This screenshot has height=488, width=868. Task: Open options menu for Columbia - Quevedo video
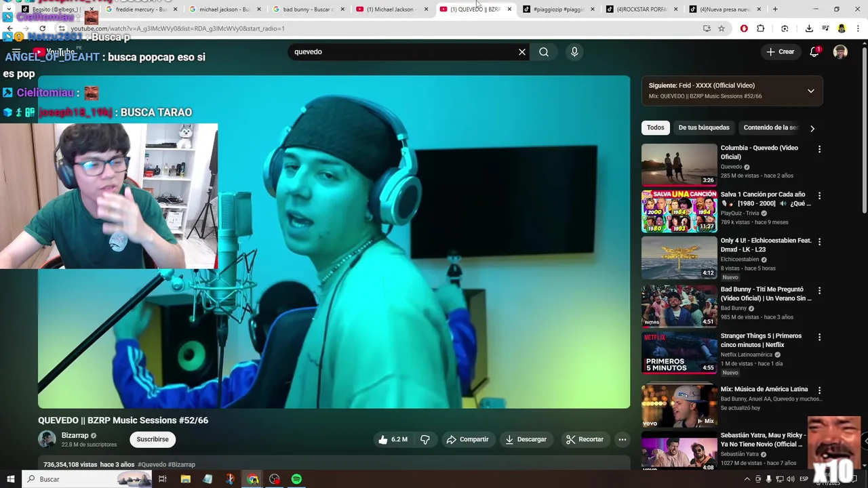(x=819, y=149)
